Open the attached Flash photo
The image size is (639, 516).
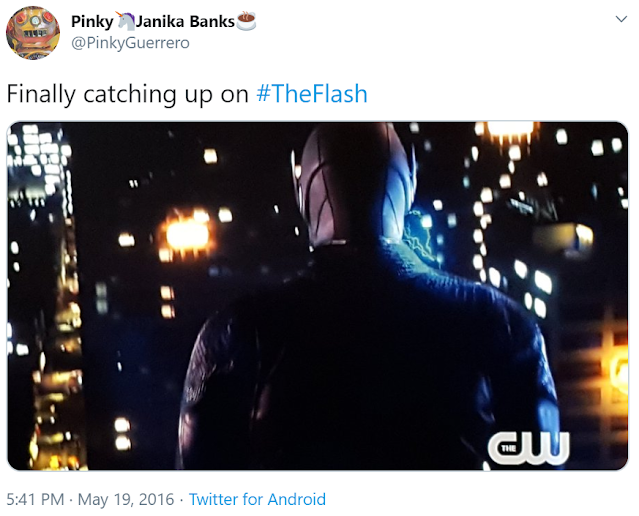[x=317, y=296]
